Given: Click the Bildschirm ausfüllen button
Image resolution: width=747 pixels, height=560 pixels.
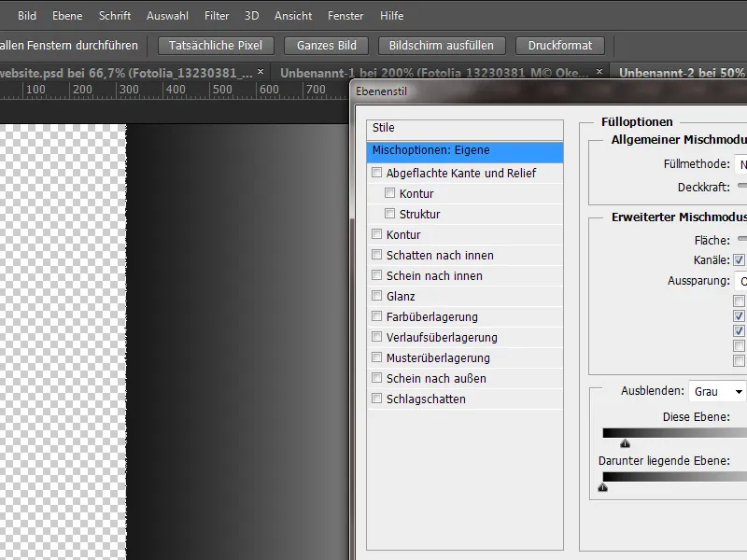Looking at the screenshot, I should (x=441, y=46).
